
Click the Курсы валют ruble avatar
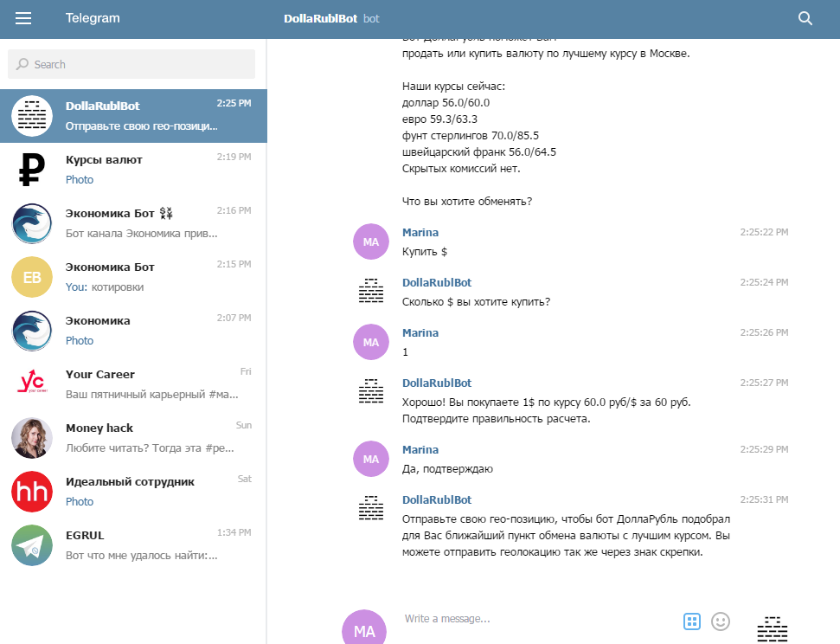click(32, 169)
